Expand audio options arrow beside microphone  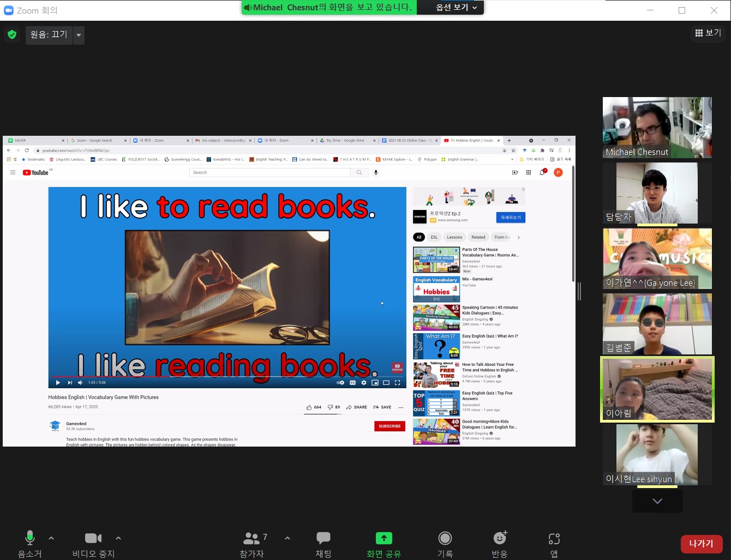click(x=51, y=538)
